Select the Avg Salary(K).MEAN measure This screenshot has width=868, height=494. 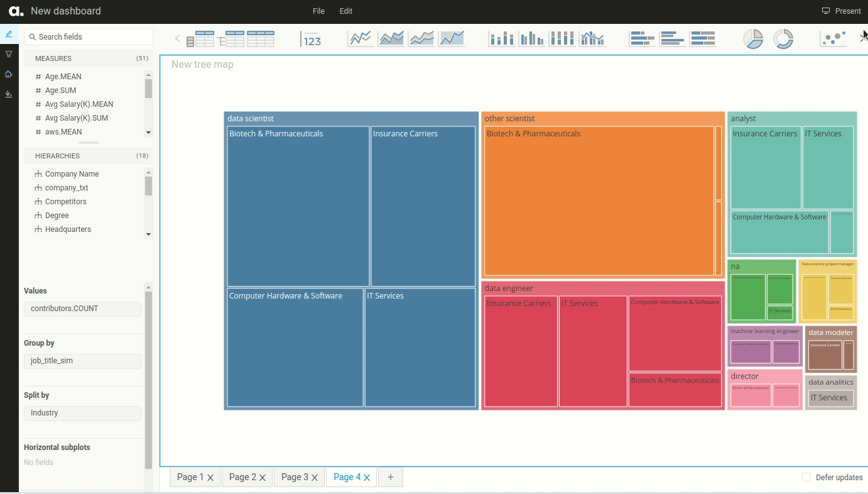(x=79, y=104)
